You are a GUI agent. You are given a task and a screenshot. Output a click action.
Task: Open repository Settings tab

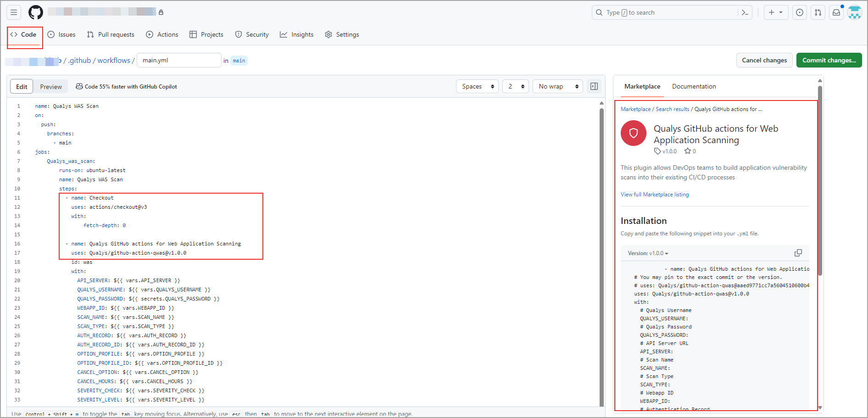(x=342, y=34)
